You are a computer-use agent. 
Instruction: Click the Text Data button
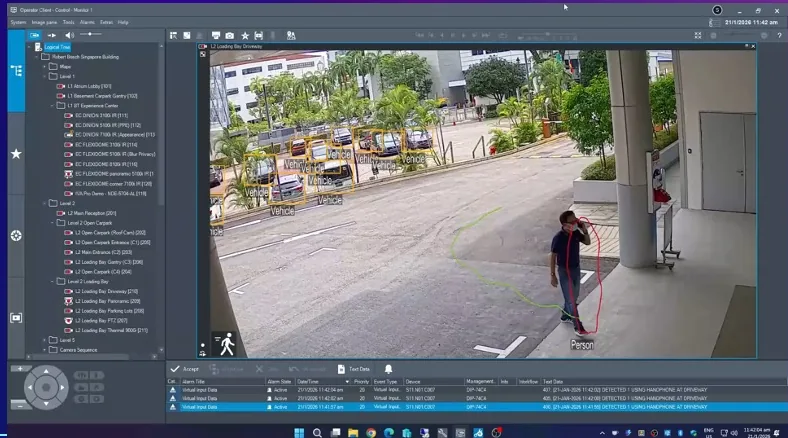tap(354, 369)
